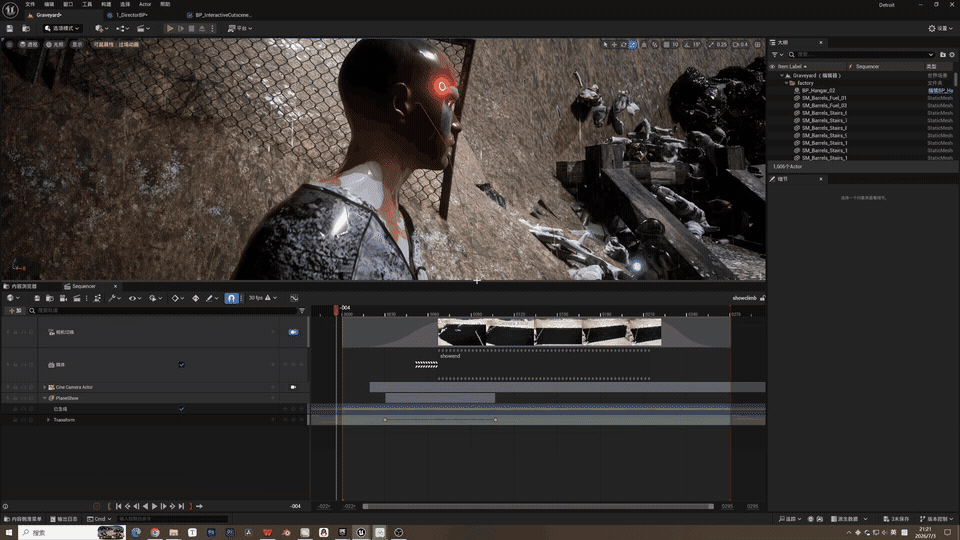Open Sequencer eye view options dropdown
The width and height of the screenshot is (960, 540).
pos(135,298)
